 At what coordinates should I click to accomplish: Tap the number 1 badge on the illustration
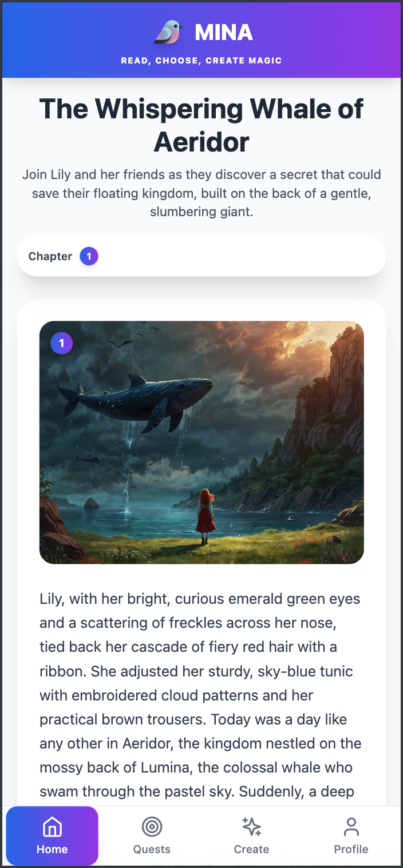pos(61,343)
